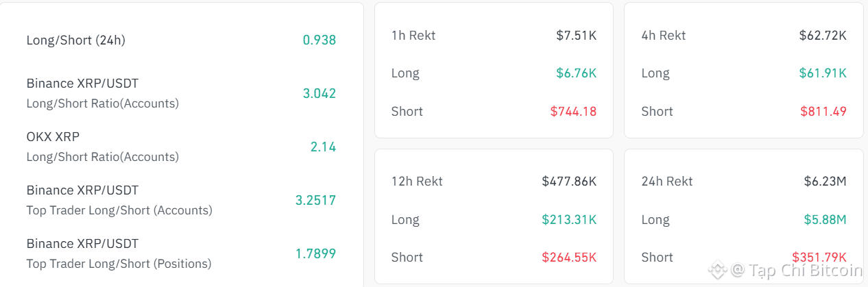This screenshot has width=868, height=287.
Task: Click the 3.2517 top trader value
Action: click(x=315, y=201)
